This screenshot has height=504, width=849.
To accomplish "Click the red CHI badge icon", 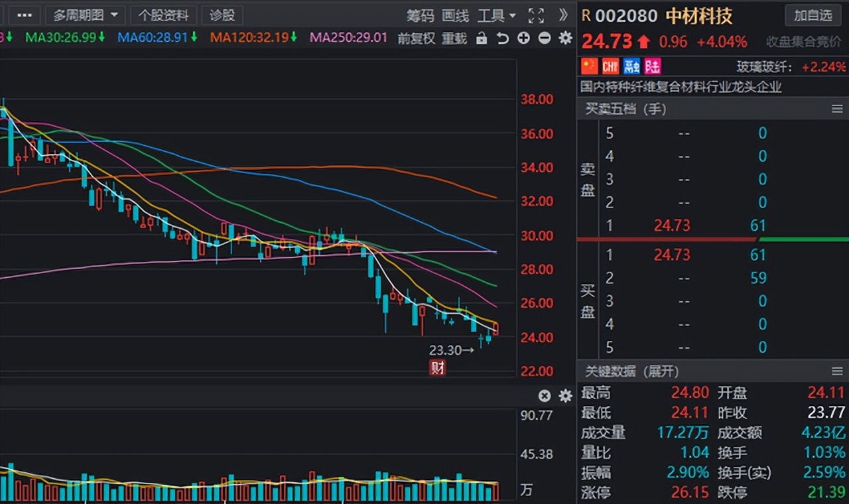I will pyautogui.click(x=610, y=66).
